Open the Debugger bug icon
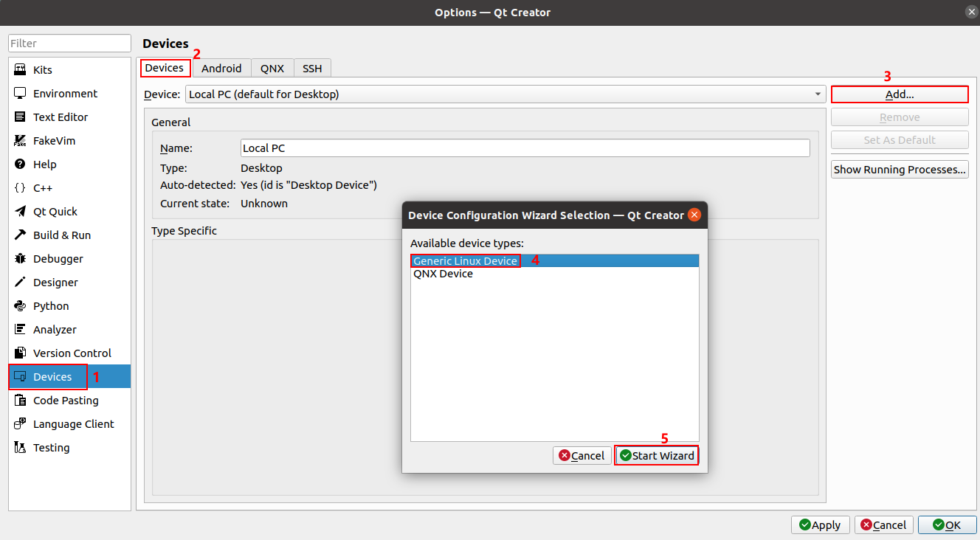 click(x=20, y=259)
